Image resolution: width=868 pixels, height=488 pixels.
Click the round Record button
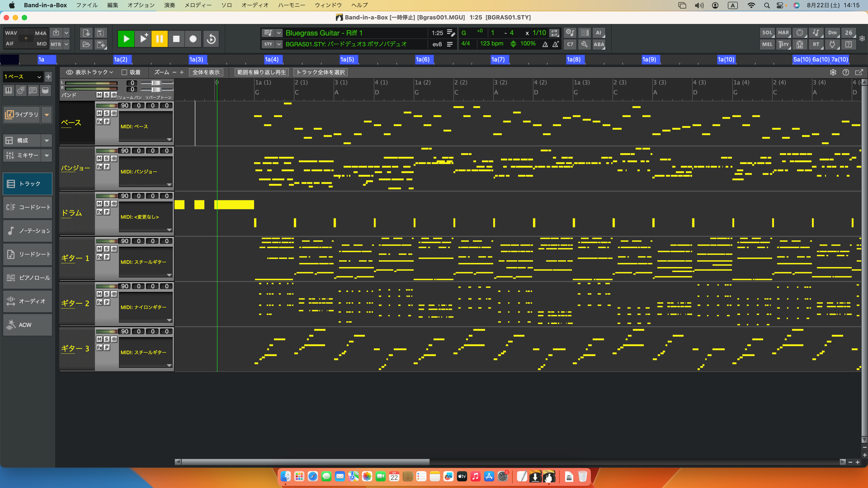pos(193,39)
